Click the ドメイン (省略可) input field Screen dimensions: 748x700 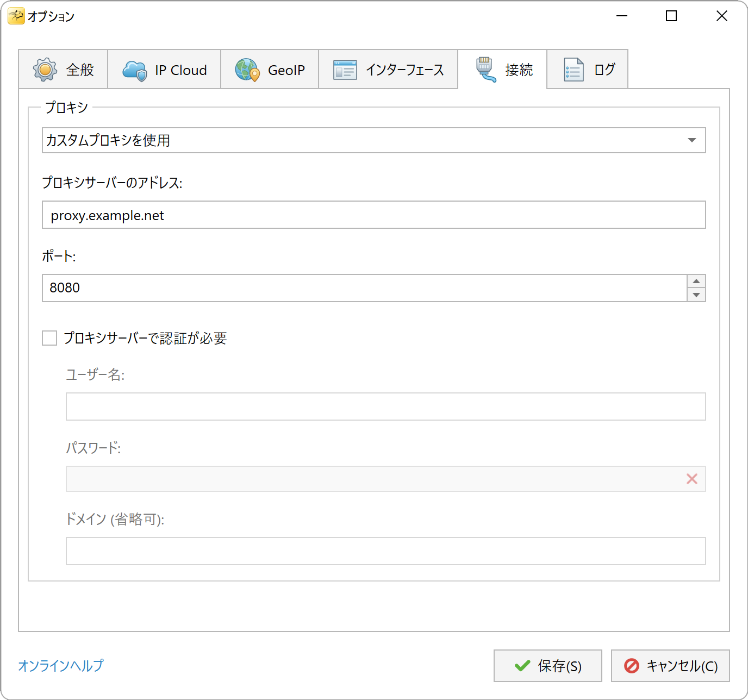coord(386,551)
